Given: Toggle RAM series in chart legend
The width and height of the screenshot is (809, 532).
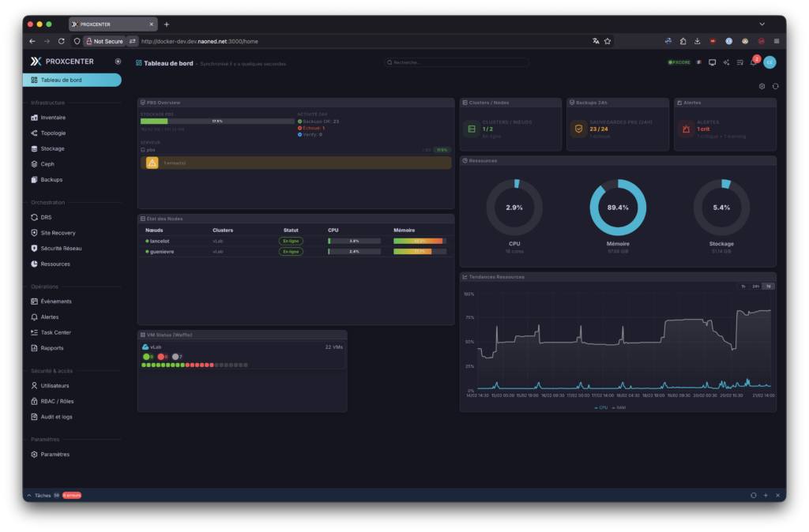Looking at the screenshot, I should pyautogui.click(x=618, y=407).
